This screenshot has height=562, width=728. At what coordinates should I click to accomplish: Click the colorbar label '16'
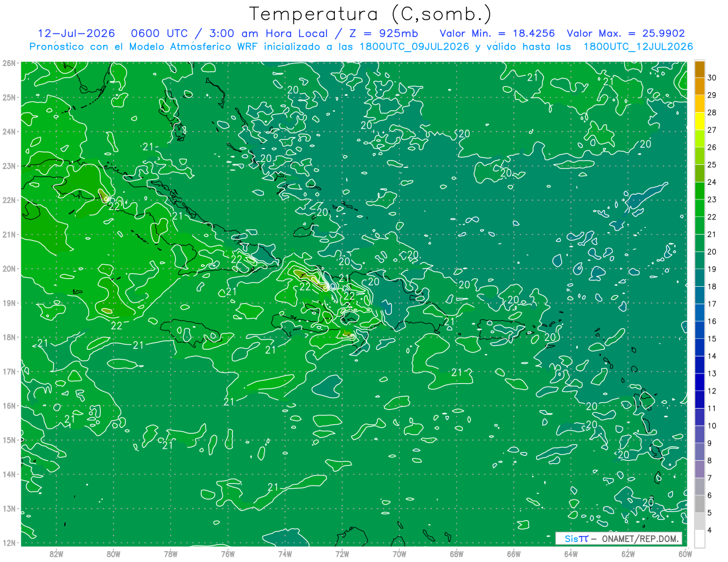[712, 321]
